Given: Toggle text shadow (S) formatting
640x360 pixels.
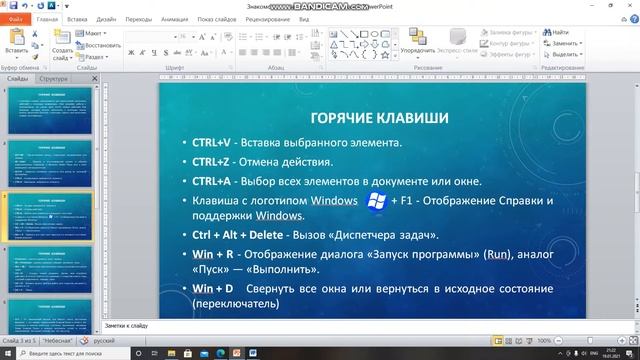Looking at the screenshot, I should point(166,53).
